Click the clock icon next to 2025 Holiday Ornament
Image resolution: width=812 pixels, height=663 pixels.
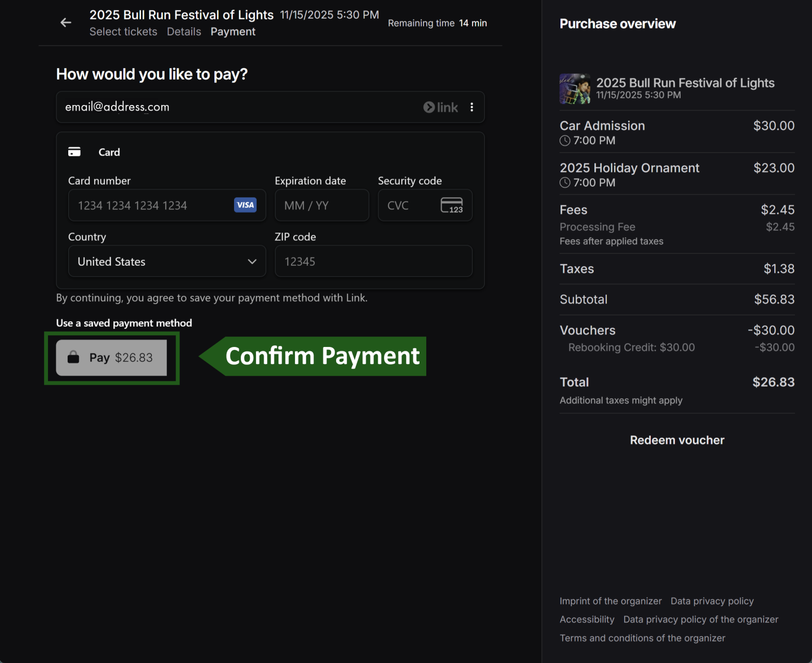564,182
